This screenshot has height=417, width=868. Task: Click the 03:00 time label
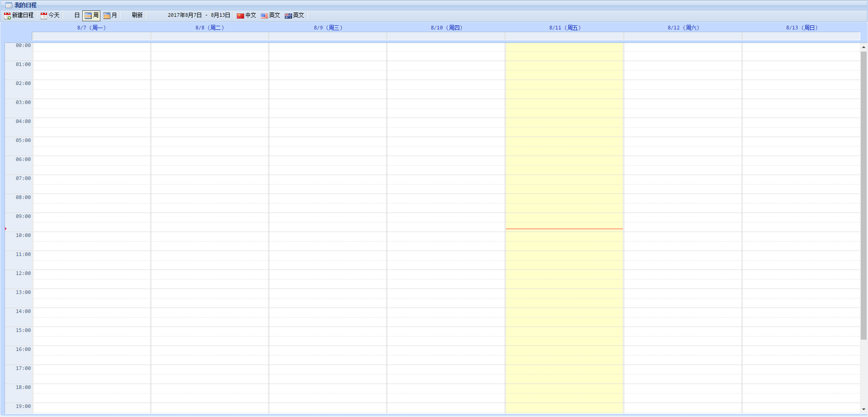[x=23, y=102]
